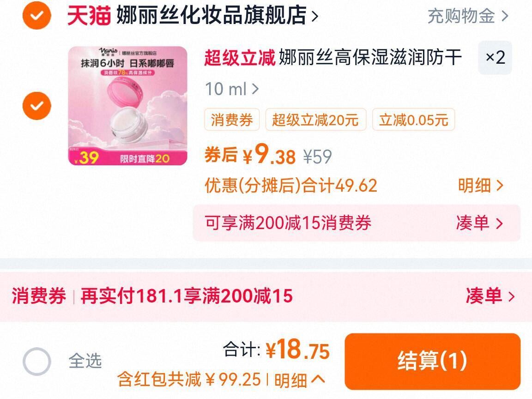Tap the 超级立减 red label
Image resolution: width=532 pixels, height=399 pixels.
pos(240,57)
